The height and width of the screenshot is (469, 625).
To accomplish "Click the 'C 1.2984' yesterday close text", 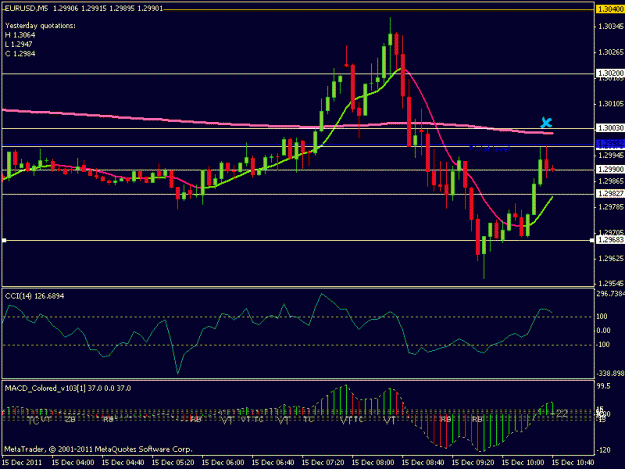I will 20,54.
